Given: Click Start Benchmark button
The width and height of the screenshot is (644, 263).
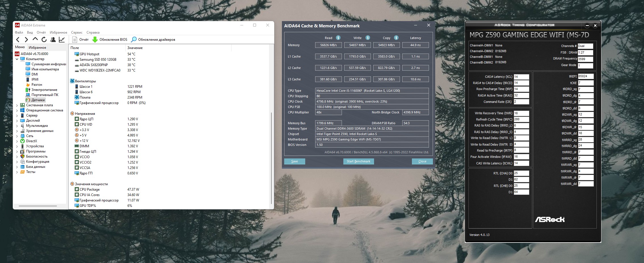Looking at the screenshot, I should pos(358,161).
